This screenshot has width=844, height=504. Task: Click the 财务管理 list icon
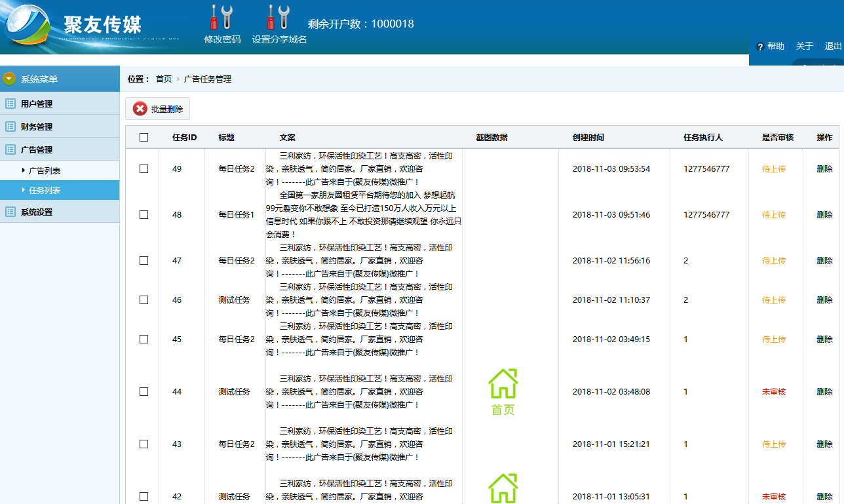[x=10, y=126]
